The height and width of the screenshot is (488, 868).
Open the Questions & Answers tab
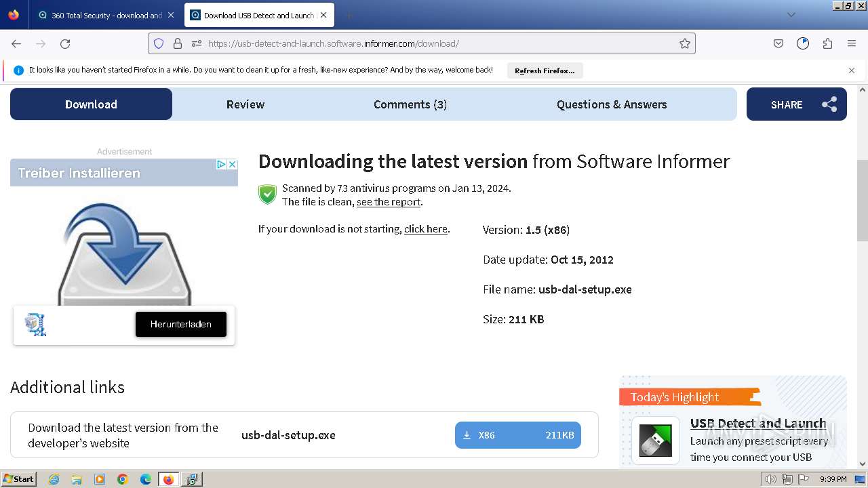pos(612,104)
